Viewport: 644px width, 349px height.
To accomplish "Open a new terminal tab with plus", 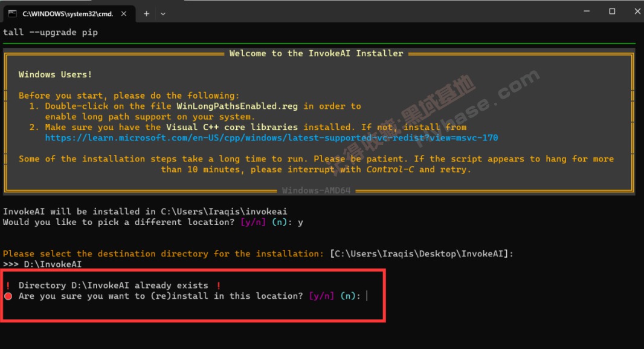I will tap(146, 14).
